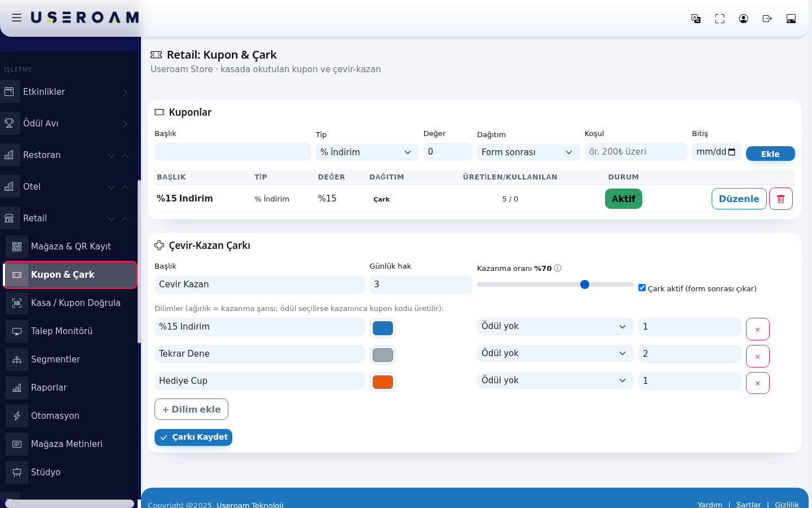
Task: Expand the Etkinlikler sidebar menu
Action: point(68,92)
